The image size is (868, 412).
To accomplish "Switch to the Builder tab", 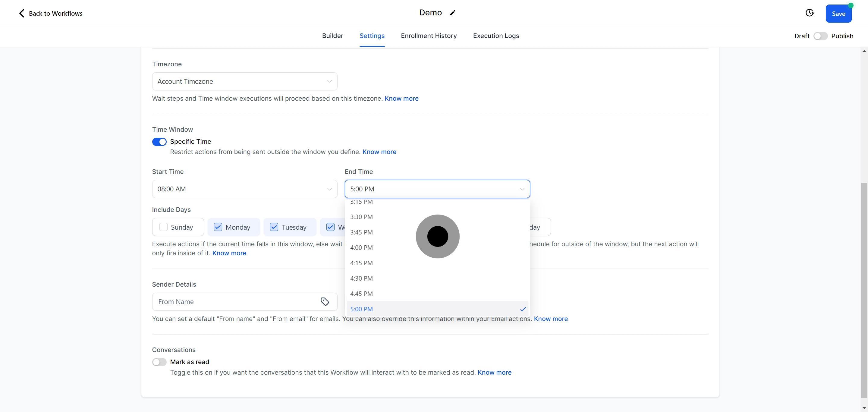I will pyautogui.click(x=332, y=36).
